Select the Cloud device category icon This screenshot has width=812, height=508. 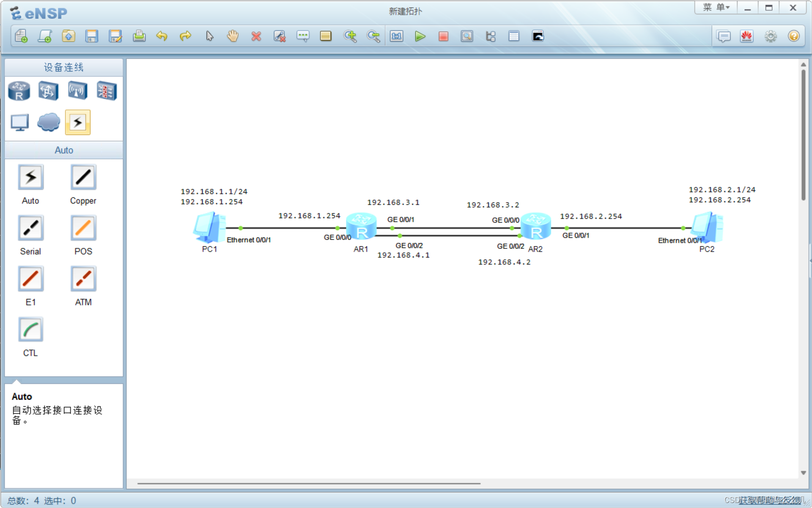coord(48,122)
